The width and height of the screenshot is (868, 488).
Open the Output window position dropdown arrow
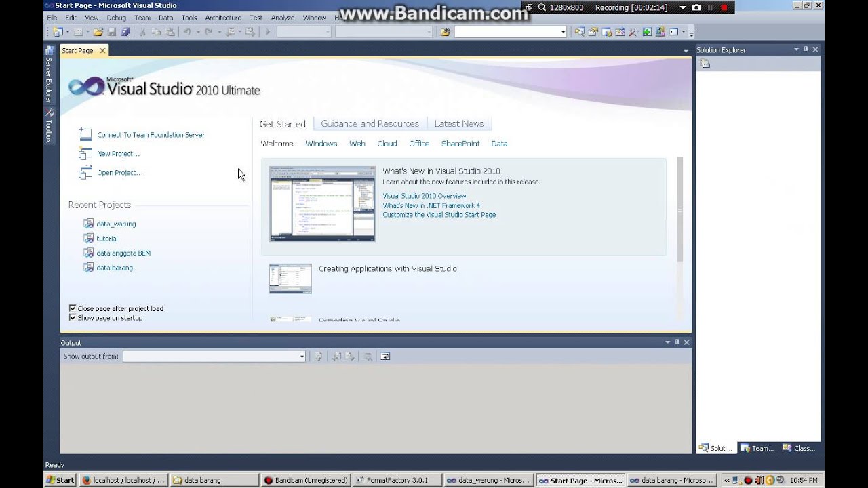click(x=667, y=342)
